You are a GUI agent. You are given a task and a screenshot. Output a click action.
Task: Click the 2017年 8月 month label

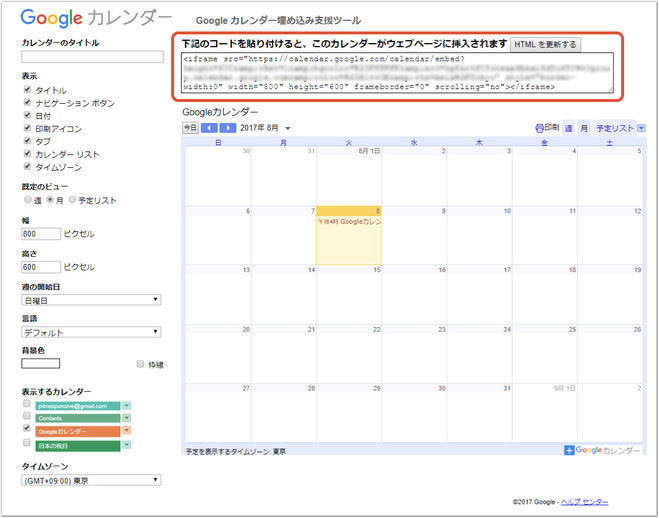[x=259, y=128]
